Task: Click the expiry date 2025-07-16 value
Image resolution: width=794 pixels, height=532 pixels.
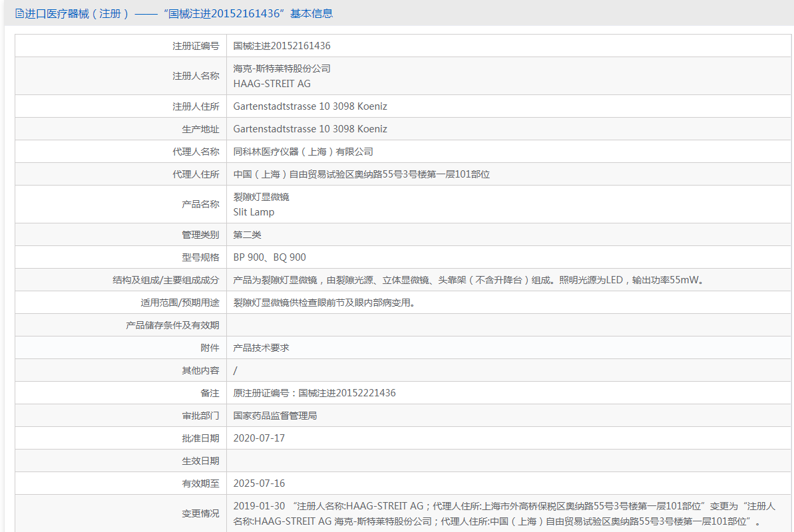Action: pyautogui.click(x=261, y=483)
